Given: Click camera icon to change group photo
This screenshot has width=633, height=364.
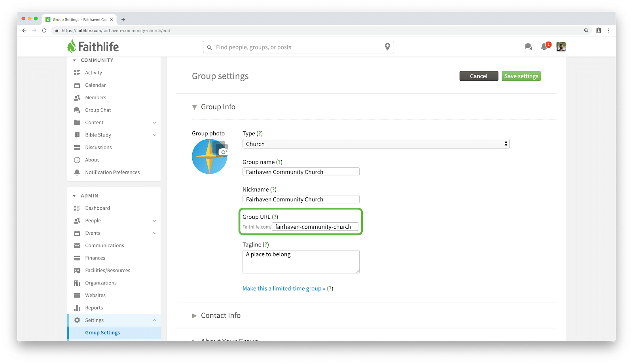Looking at the screenshot, I should (x=224, y=152).
